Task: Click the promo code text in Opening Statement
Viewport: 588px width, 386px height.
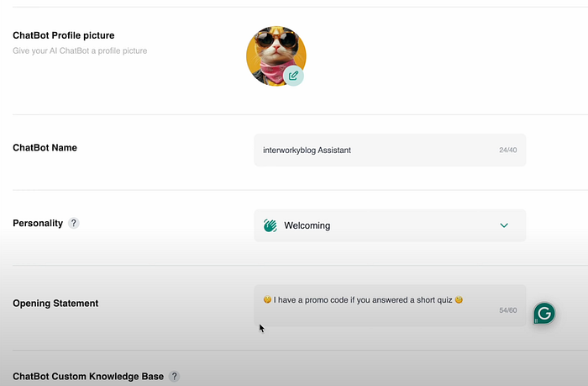Action: click(363, 300)
